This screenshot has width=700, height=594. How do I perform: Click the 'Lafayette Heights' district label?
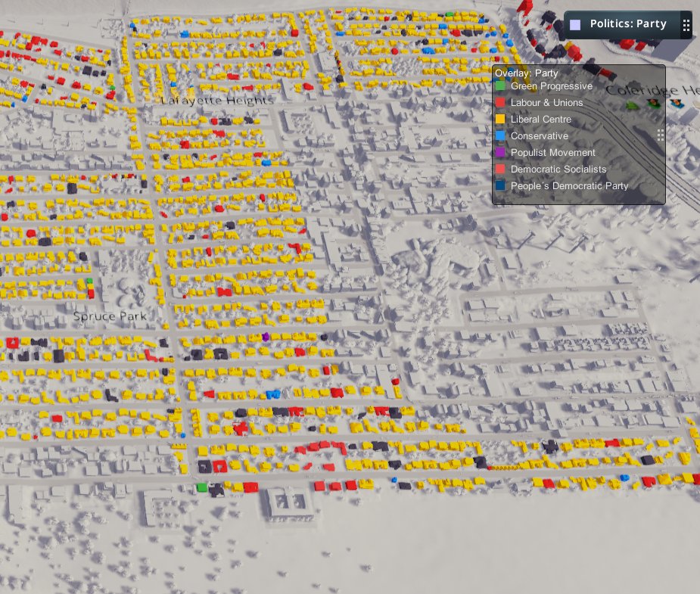[x=217, y=101]
